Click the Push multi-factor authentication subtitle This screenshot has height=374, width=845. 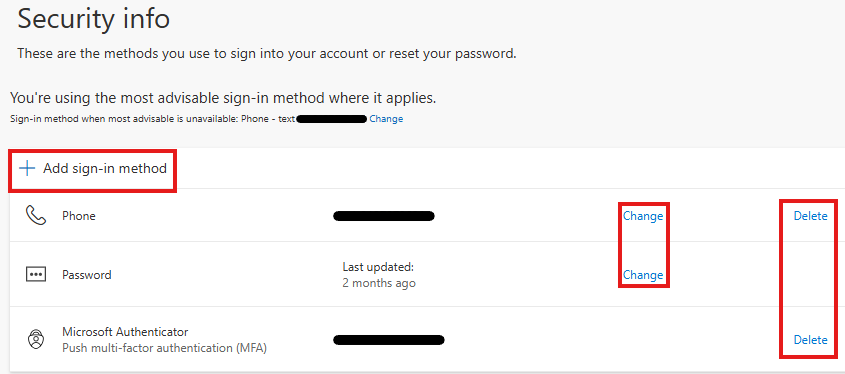pos(164,348)
